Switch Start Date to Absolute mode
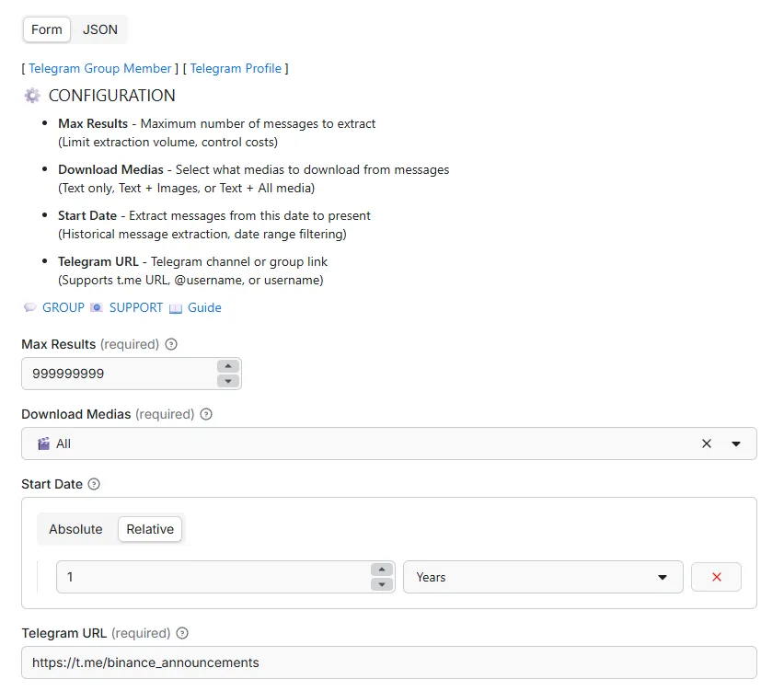 (75, 529)
